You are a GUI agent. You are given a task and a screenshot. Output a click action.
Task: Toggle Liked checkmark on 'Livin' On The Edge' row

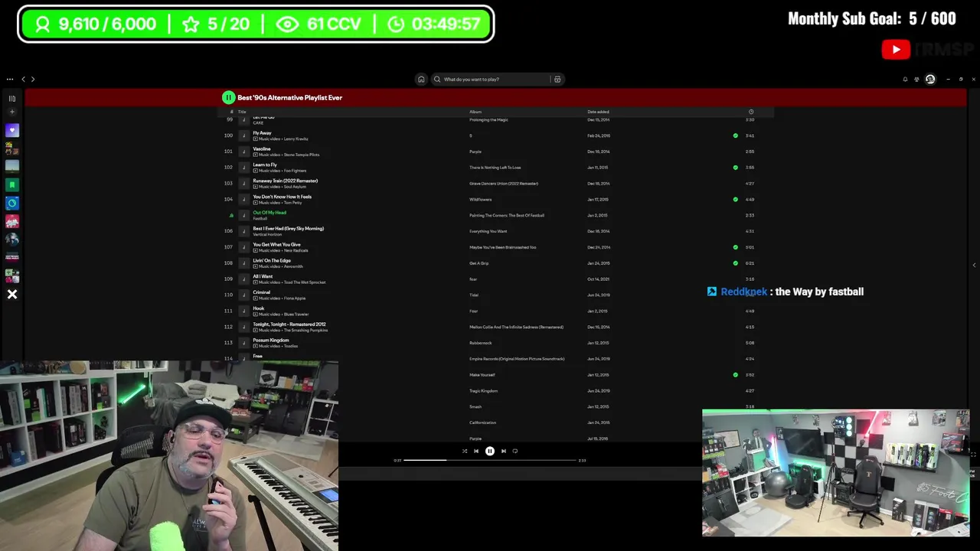click(735, 263)
